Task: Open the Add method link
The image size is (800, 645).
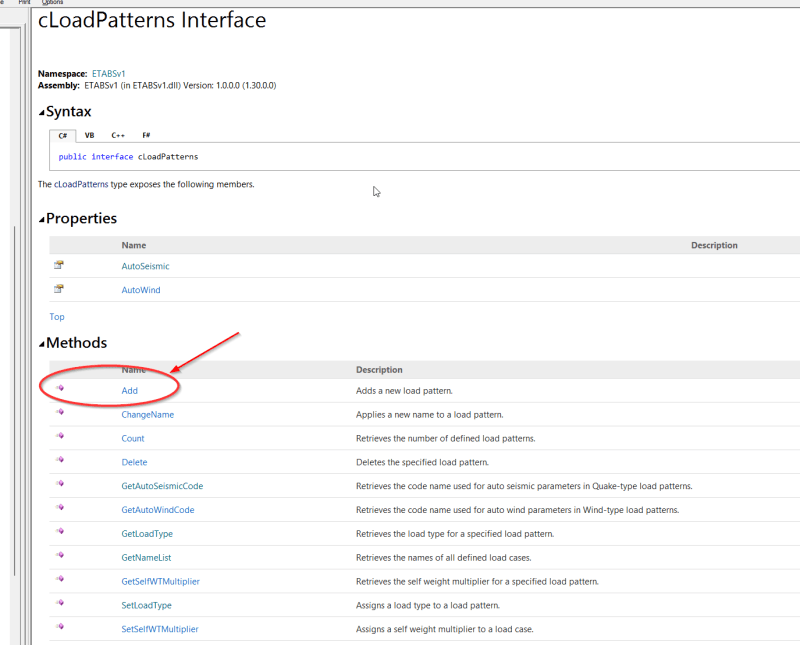Action: pyautogui.click(x=130, y=390)
